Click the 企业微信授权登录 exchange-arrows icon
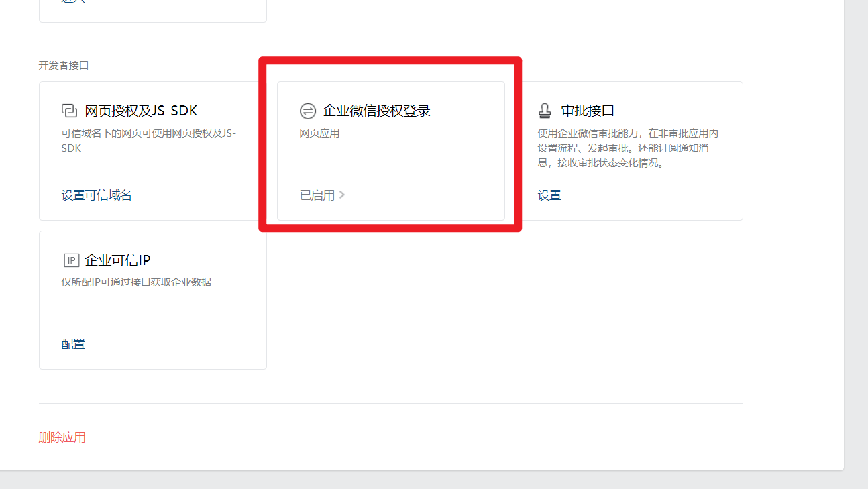Image resolution: width=868 pixels, height=489 pixels. point(308,110)
